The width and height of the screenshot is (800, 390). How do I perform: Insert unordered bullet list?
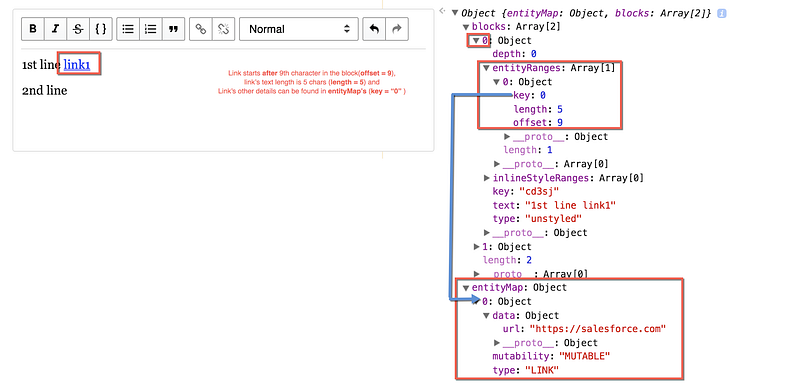pyautogui.click(x=128, y=29)
